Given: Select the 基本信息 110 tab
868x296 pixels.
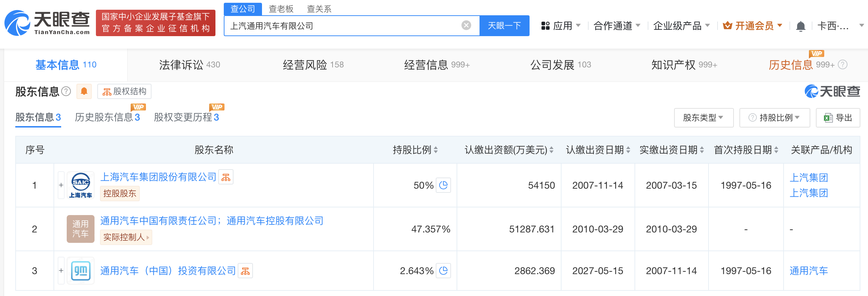Looking at the screenshot, I should pos(66,65).
